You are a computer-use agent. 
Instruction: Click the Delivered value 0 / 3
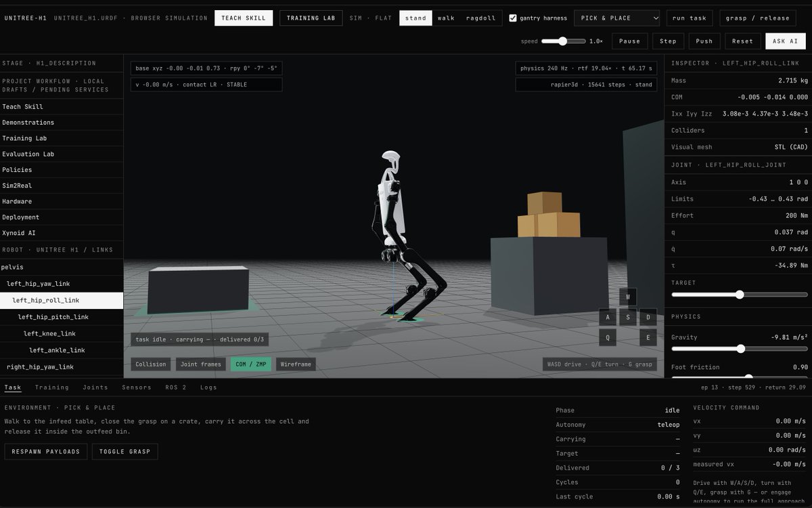(670, 468)
